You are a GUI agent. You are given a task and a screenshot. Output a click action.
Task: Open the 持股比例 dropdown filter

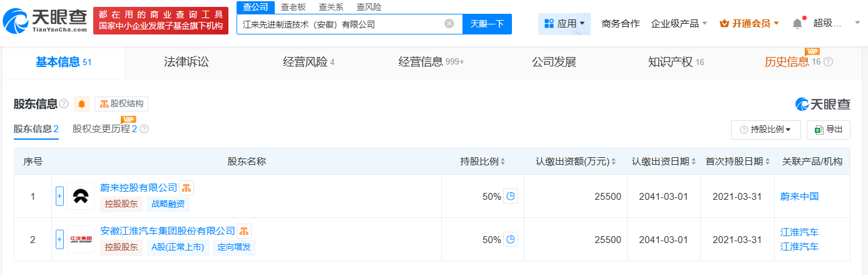765,130
